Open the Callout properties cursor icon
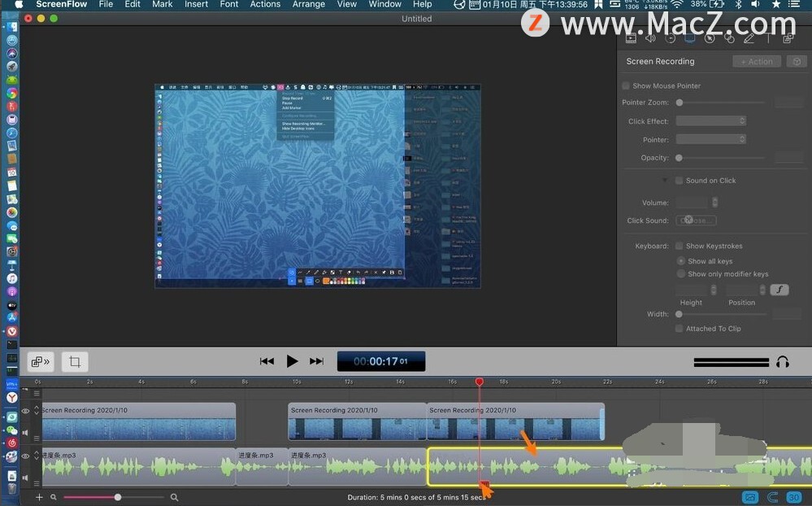The width and height of the screenshot is (812, 506). click(710, 38)
